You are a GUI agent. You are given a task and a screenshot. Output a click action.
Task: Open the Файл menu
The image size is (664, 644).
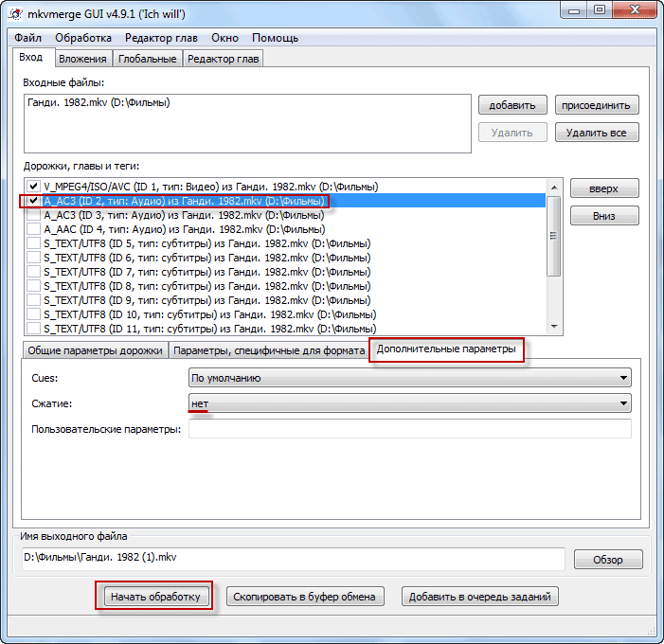coord(27,38)
